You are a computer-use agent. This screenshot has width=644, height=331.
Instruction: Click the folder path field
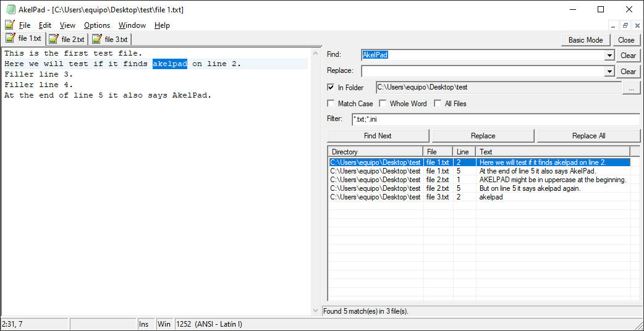click(x=498, y=87)
